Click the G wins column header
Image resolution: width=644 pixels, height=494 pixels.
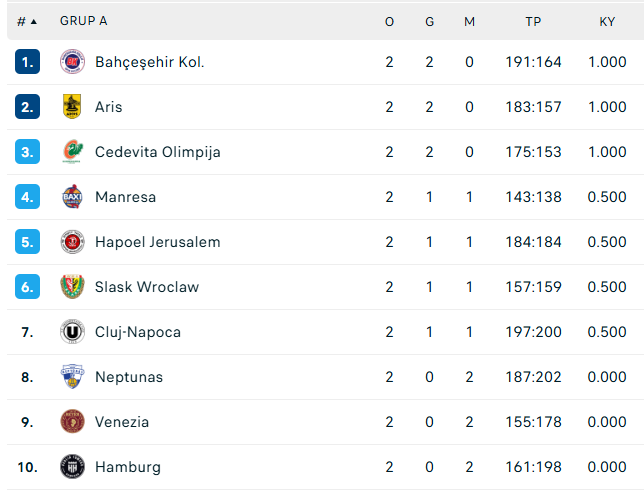[429, 21]
